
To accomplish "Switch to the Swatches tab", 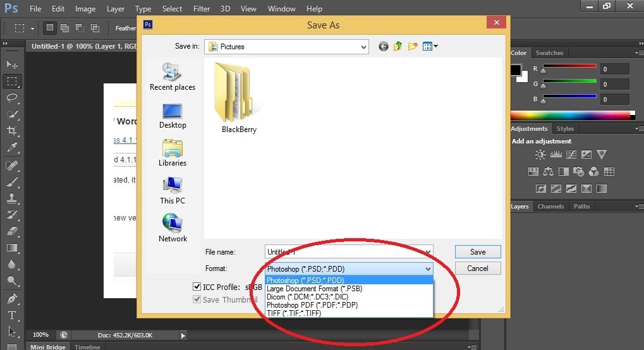I will [x=549, y=52].
